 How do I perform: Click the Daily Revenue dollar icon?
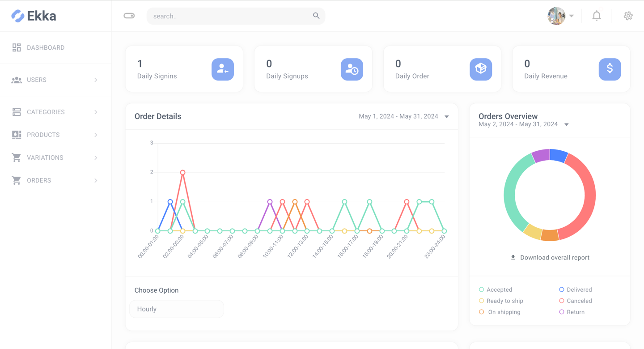[610, 69]
